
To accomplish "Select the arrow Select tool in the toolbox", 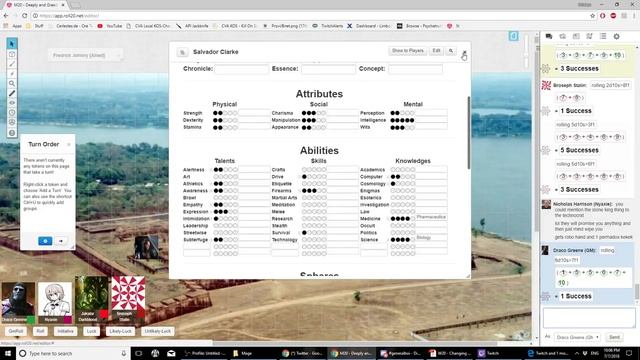I will (x=12, y=44).
